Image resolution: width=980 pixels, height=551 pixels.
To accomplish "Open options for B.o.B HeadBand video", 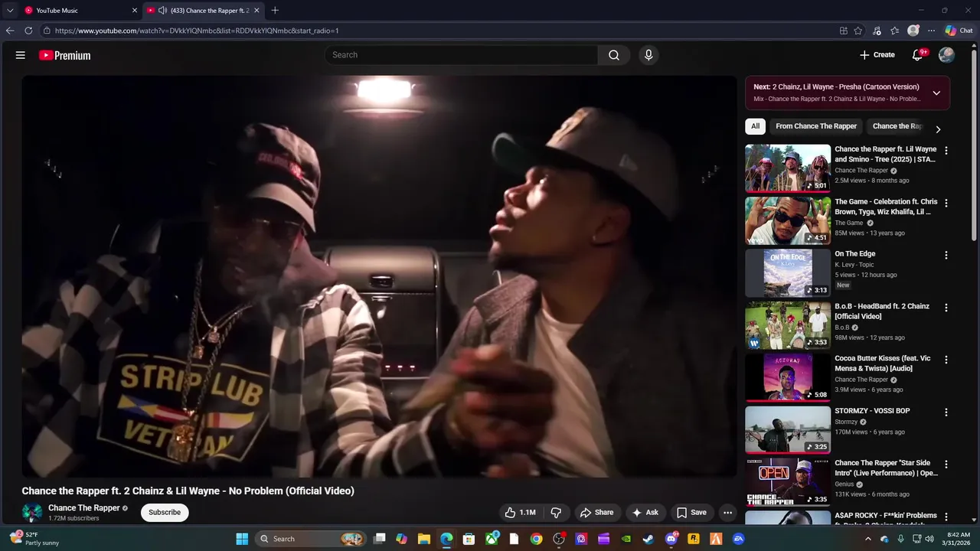I will (x=946, y=308).
